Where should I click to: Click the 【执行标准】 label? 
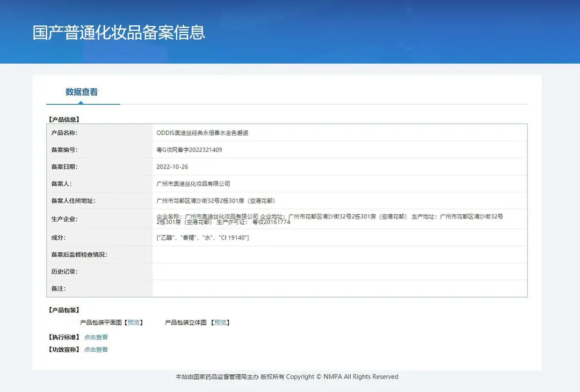[63, 337]
